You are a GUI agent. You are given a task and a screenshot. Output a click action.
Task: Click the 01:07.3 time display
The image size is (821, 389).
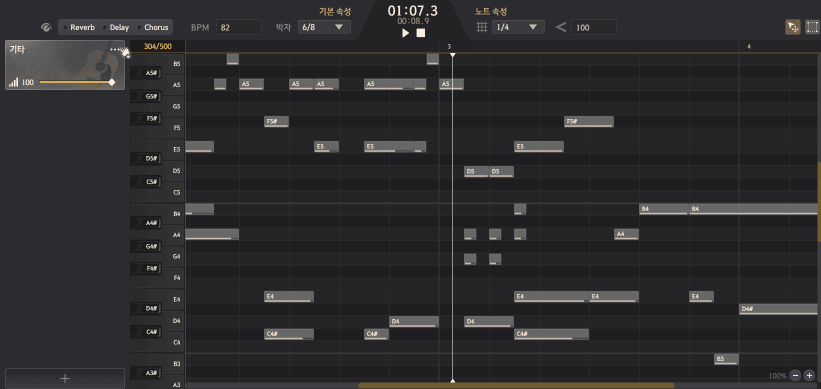[413, 10]
